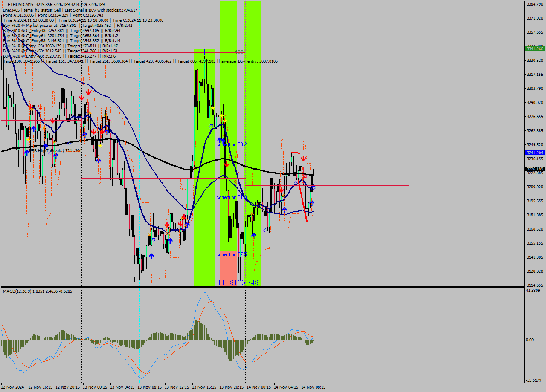Select price axis value 3181.885

pos(534,215)
